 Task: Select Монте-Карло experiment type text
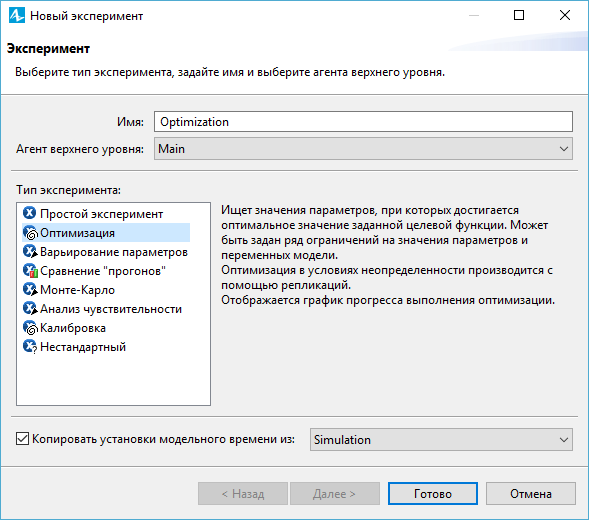(x=77, y=290)
